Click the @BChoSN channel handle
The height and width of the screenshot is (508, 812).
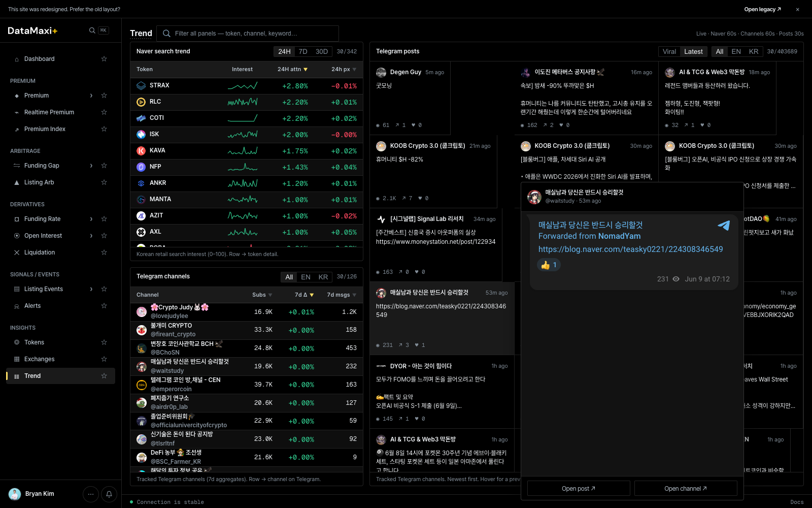point(165,353)
